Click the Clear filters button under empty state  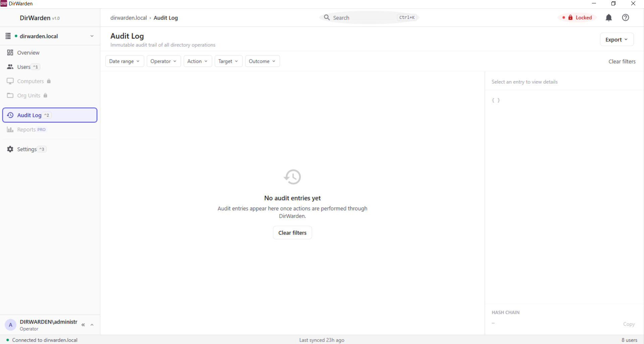tap(292, 233)
